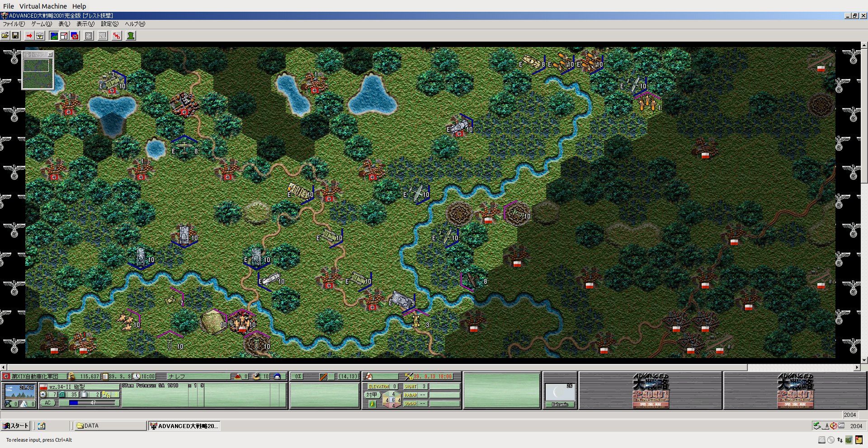Click the ADVANCED大戦略 taskbar button
868x448 pixels.
[184, 426]
